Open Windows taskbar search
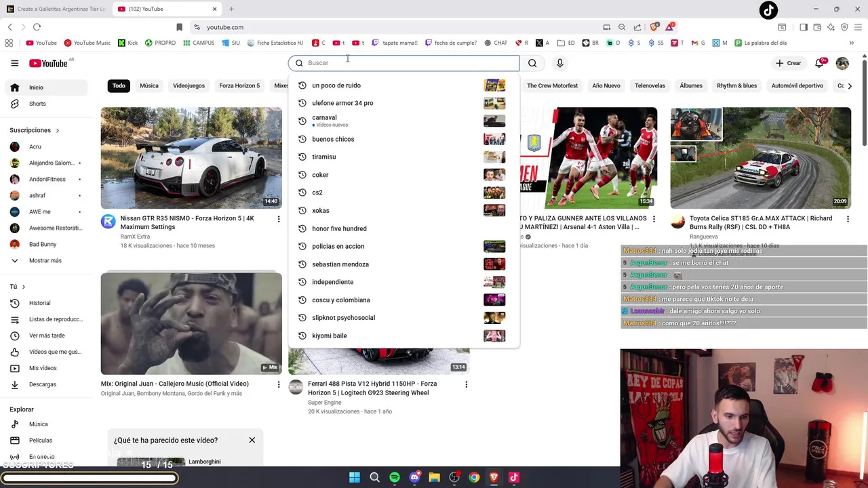 tap(374, 477)
